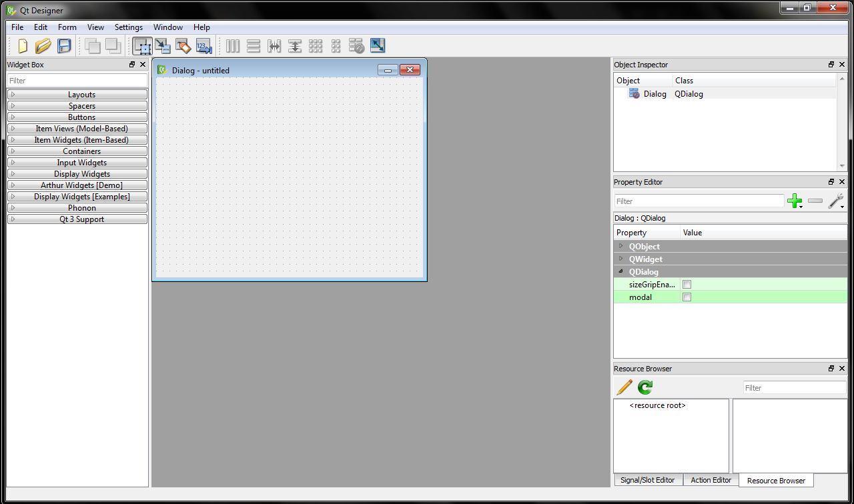Switch to the Action Editor tab

pos(711,480)
